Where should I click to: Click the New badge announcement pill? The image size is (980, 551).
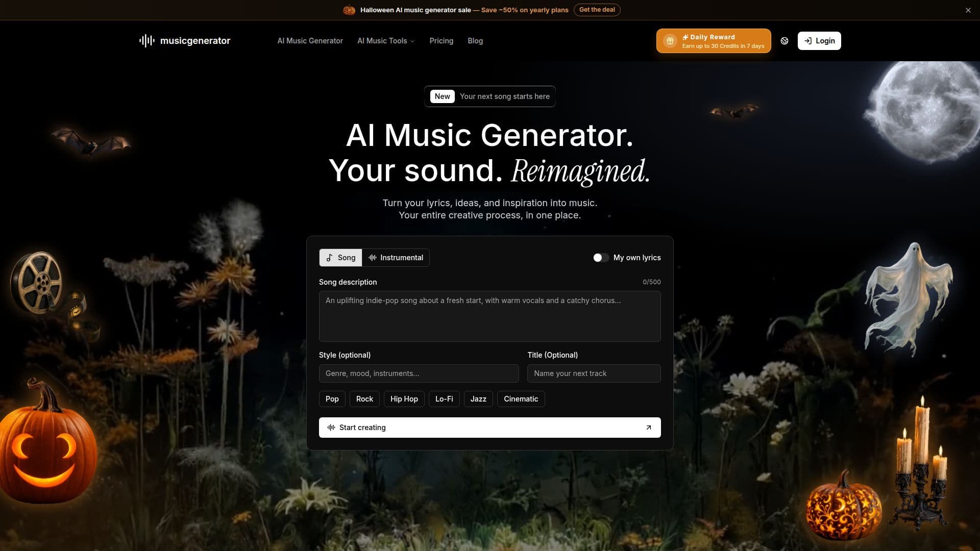489,96
